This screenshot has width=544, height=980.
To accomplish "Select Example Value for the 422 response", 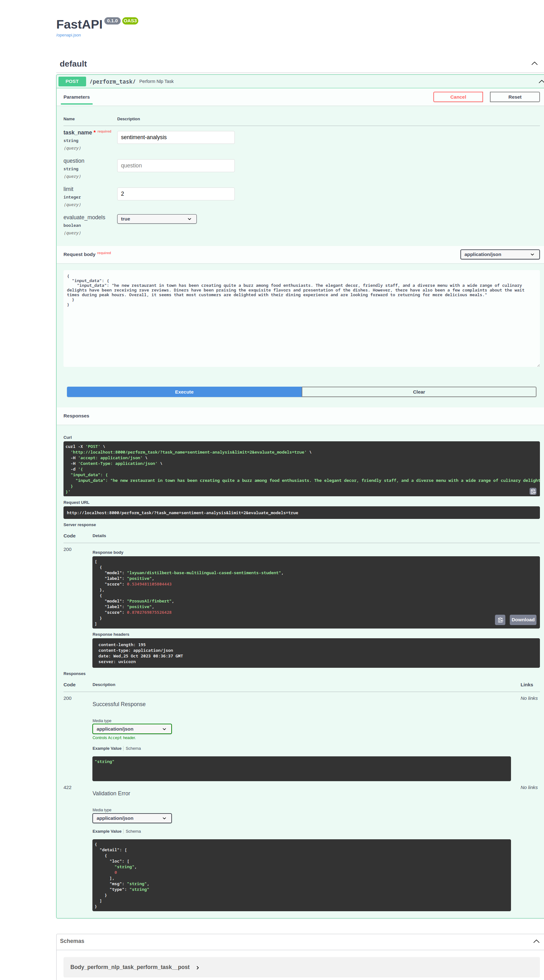I will pos(107,831).
